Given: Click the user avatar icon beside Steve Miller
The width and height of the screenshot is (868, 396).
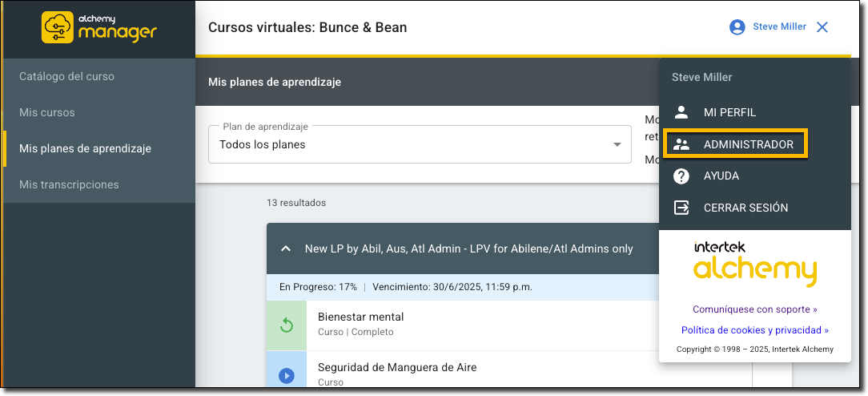Looking at the screenshot, I should point(737,27).
